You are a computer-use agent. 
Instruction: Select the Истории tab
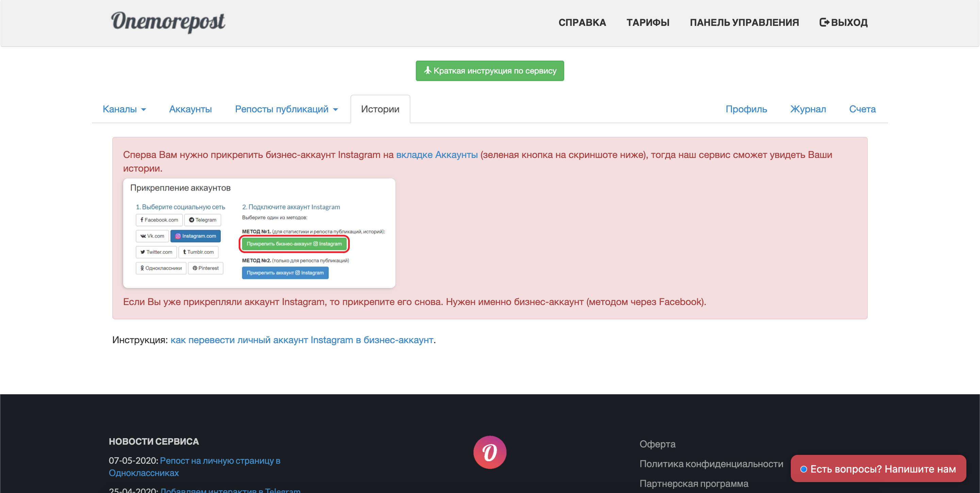click(x=380, y=109)
